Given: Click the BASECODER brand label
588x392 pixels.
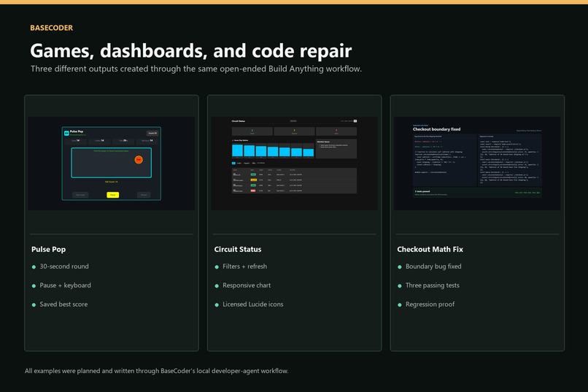Looking at the screenshot, I should pos(52,28).
